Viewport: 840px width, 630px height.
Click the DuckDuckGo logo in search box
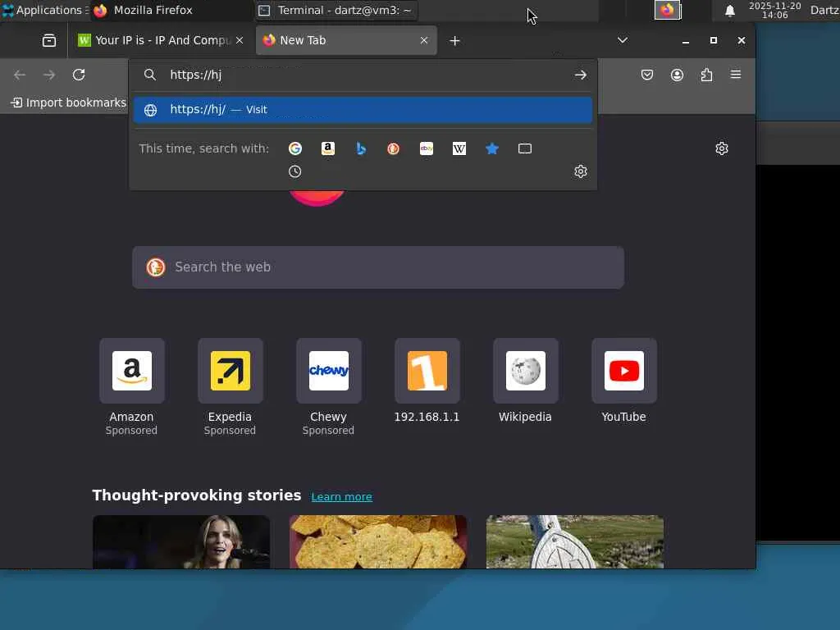156,267
